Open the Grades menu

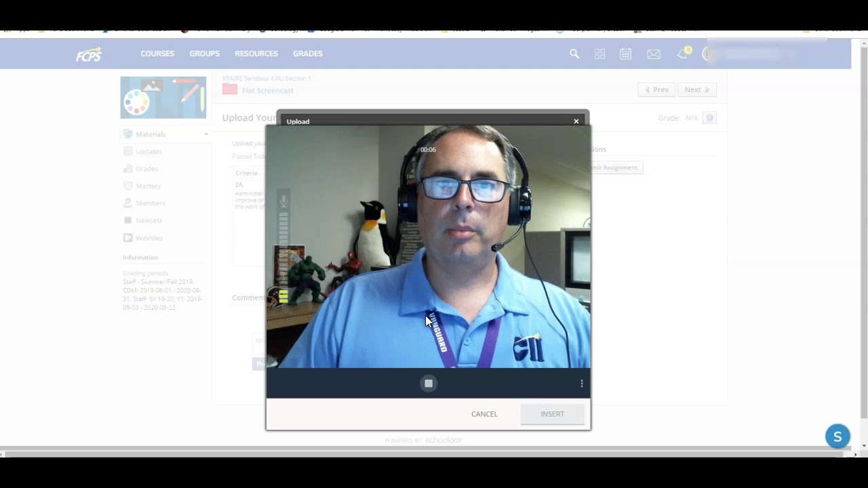[308, 54]
